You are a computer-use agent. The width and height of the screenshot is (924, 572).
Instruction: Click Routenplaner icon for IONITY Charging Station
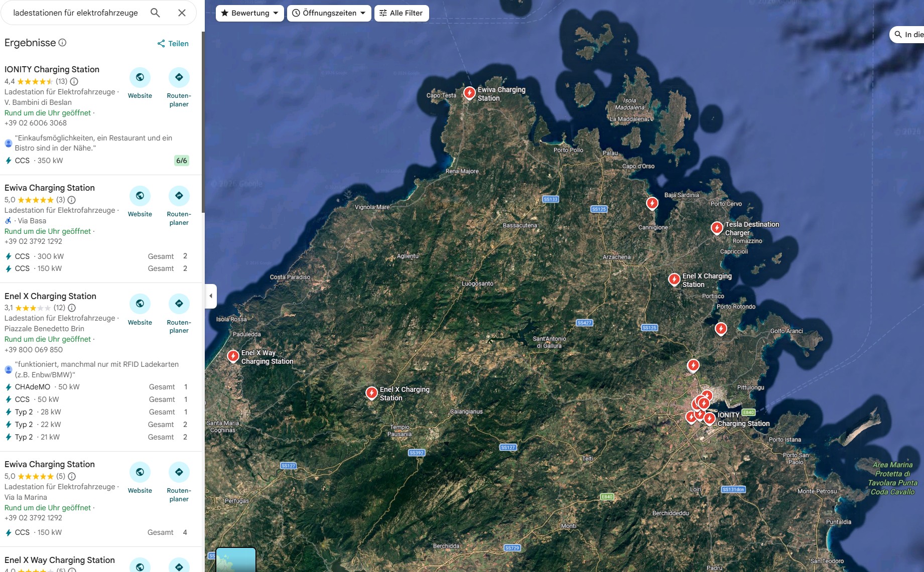(179, 77)
